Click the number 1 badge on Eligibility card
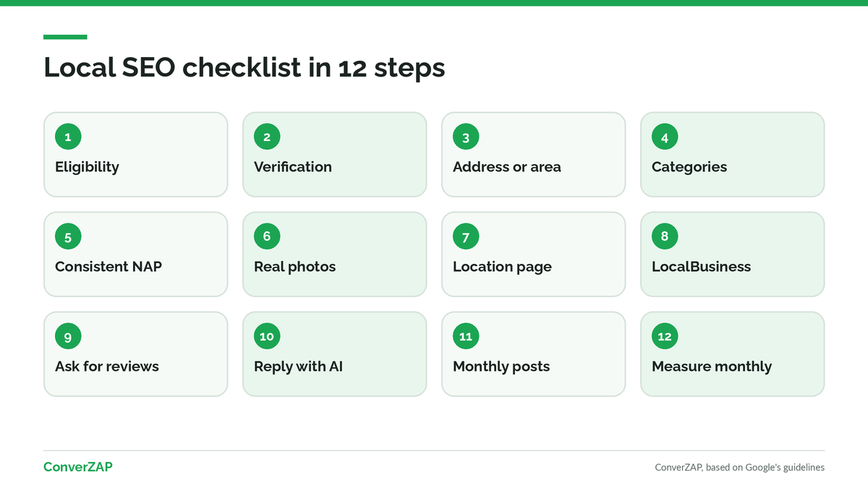The width and height of the screenshot is (868, 488). 68,137
